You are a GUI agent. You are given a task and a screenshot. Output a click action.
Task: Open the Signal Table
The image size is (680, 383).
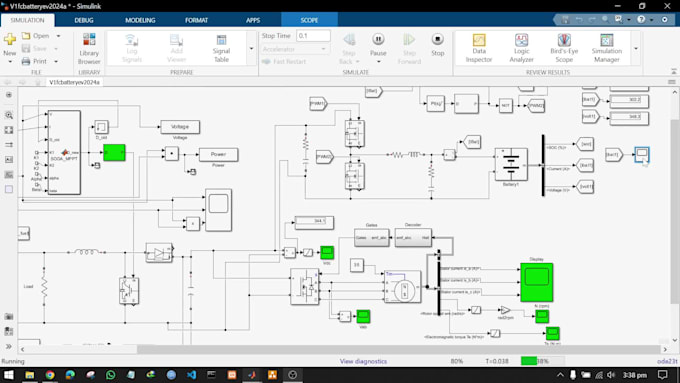221,48
